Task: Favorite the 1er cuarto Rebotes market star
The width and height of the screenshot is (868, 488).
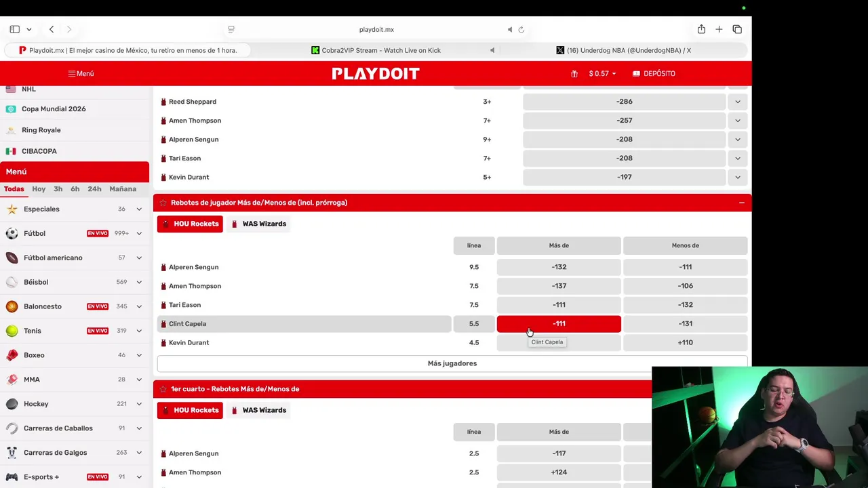Action: pyautogui.click(x=163, y=389)
